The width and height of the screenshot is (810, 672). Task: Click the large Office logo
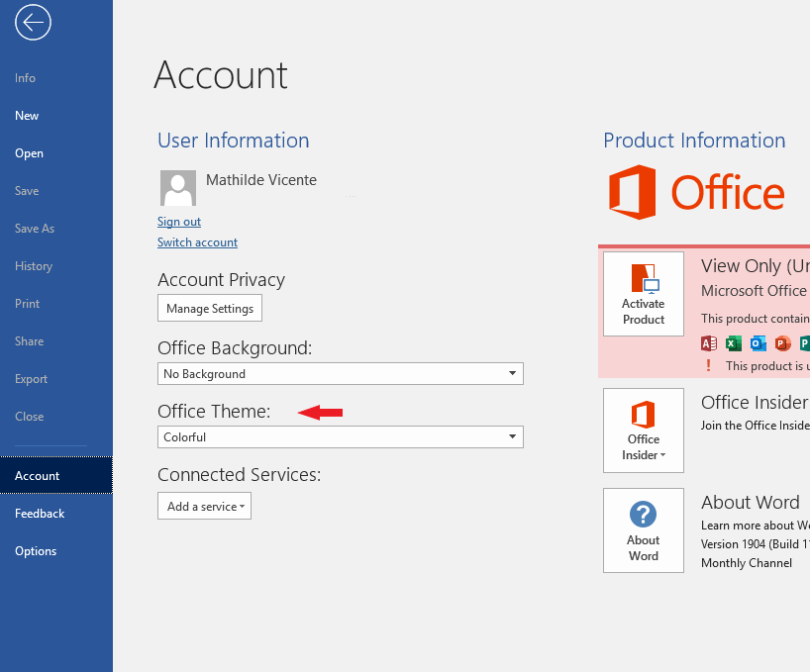(x=696, y=192)
